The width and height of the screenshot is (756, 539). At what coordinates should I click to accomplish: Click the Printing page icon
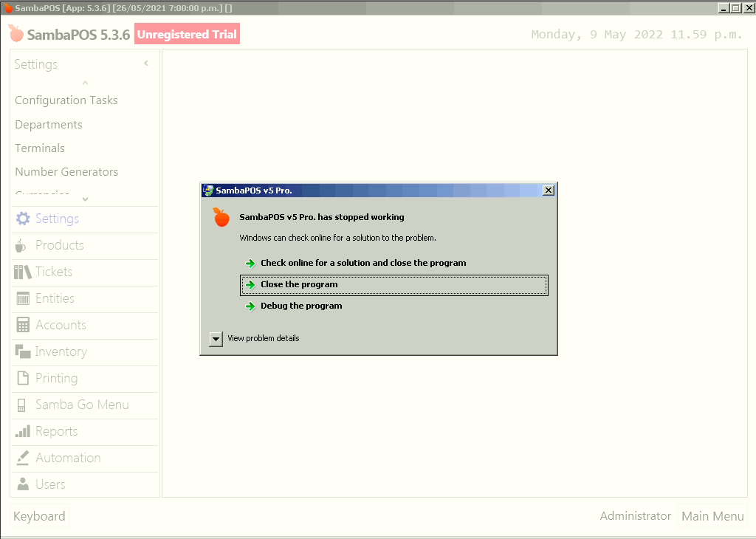pyautogui.click(x=23, y=378)
